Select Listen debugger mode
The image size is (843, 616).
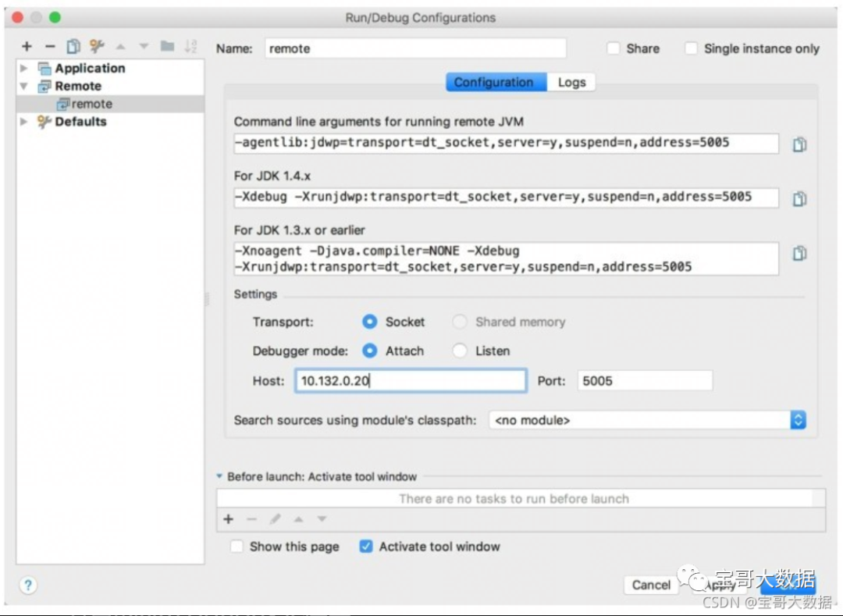pos(460,351)
